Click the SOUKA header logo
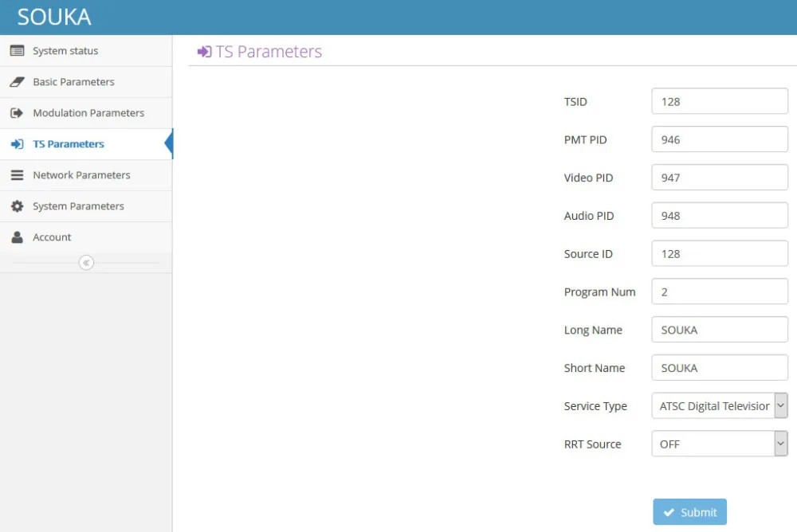Viewport: 797px width, 532px height. [x=54, y=18]
